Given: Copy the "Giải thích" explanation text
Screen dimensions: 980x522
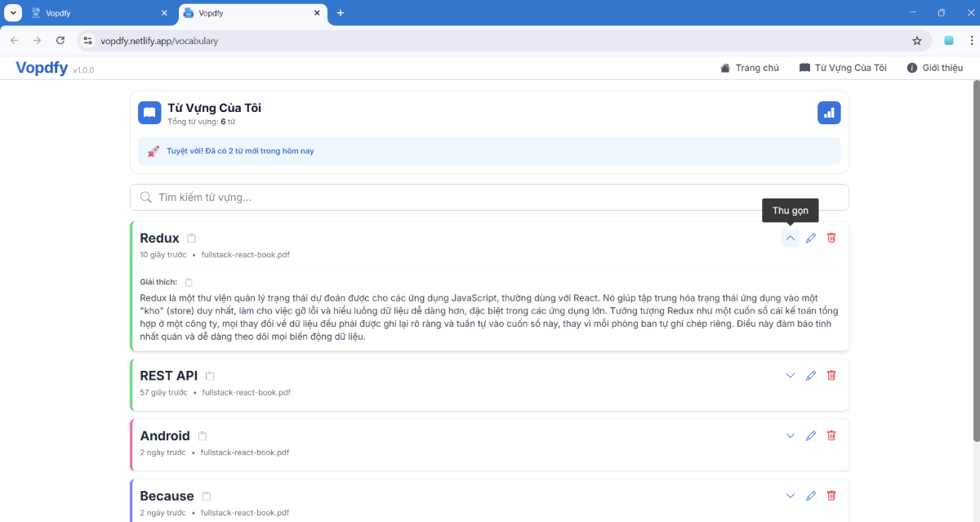Looking at the screenshot, I should coord(188,281).
